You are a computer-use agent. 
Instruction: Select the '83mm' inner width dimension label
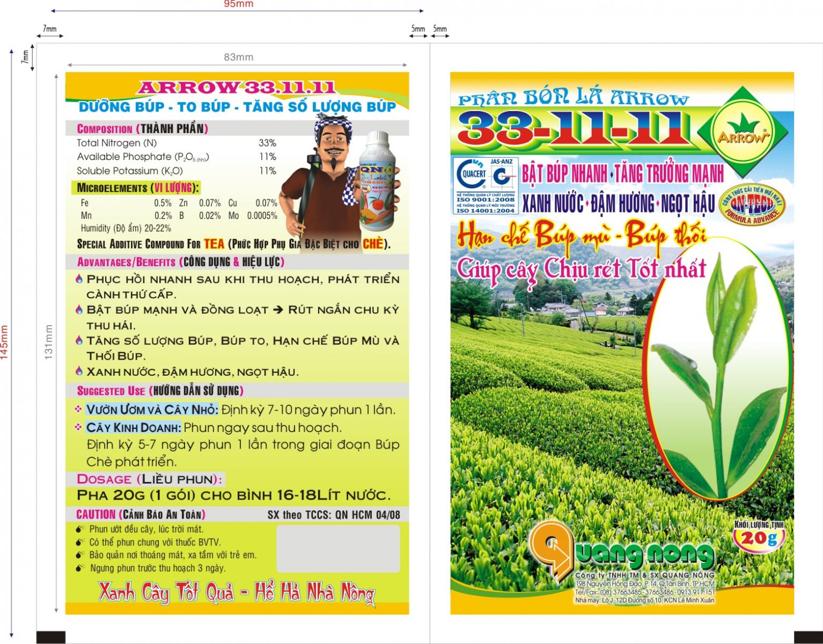pyautogui.click(x=238, y=57)
